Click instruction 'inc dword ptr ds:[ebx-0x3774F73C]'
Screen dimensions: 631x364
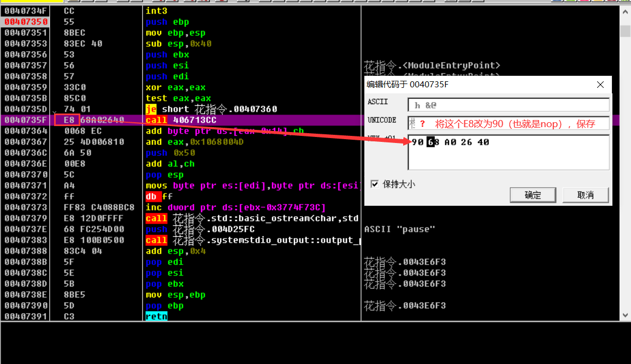coord(235,207)
